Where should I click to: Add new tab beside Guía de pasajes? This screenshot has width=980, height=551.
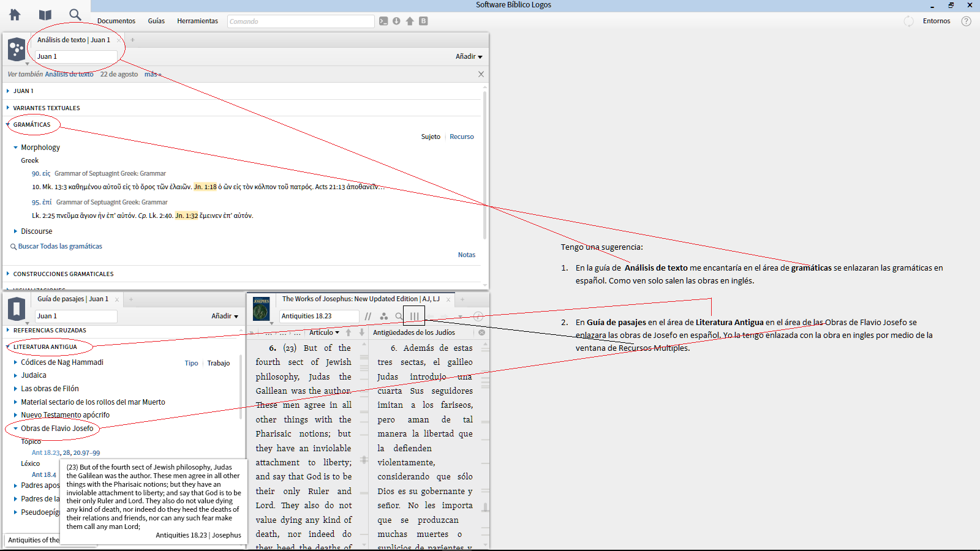131,299
